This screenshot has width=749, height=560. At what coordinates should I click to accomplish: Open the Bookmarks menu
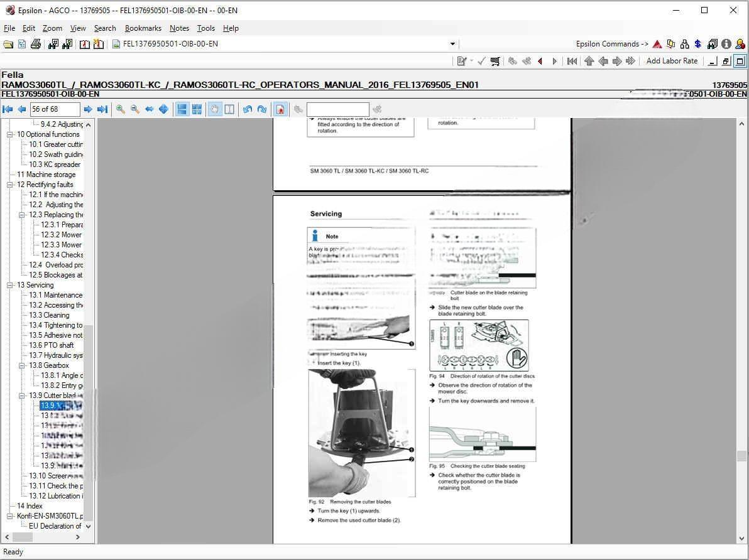coord(143,28)
